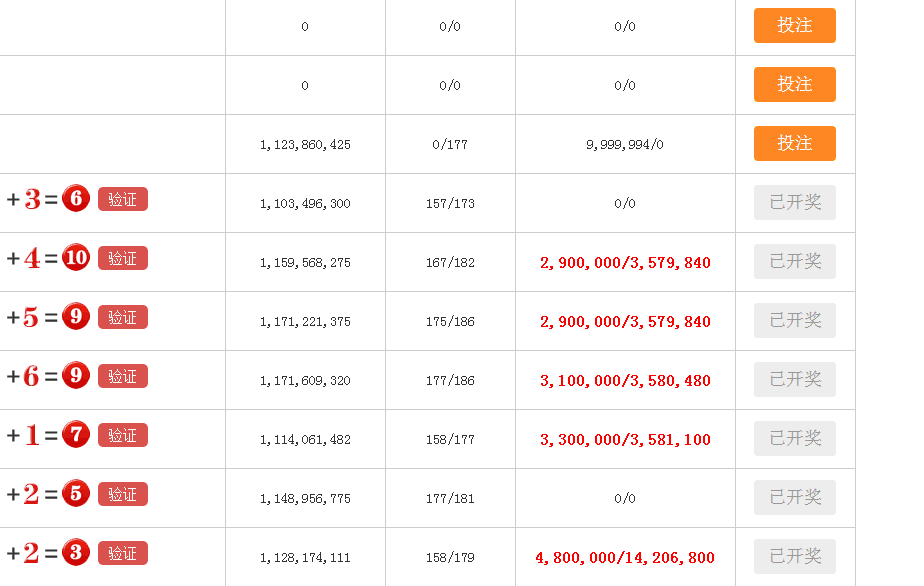The width and height of the screenshot is (924, 586).
Task: Select the red 4,800,000/14,206,800 amount
Action: pos(625,558)
